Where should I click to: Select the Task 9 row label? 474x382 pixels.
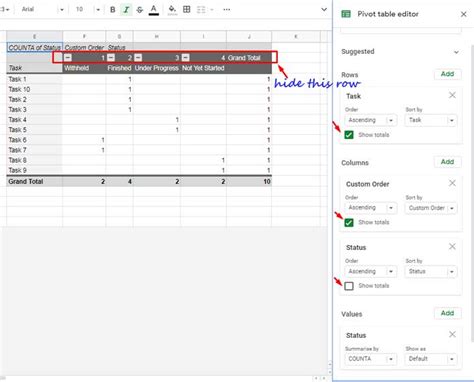coord(34,170)
